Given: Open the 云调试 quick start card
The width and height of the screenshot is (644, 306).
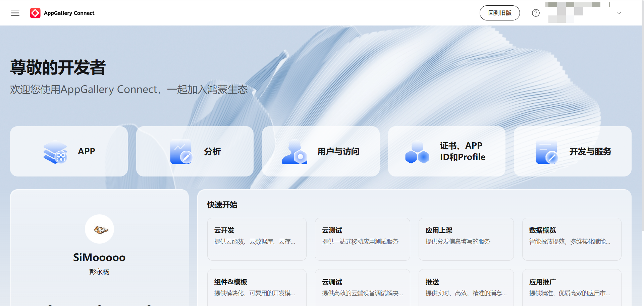Looking at the screenshot, I should (362, 288).
